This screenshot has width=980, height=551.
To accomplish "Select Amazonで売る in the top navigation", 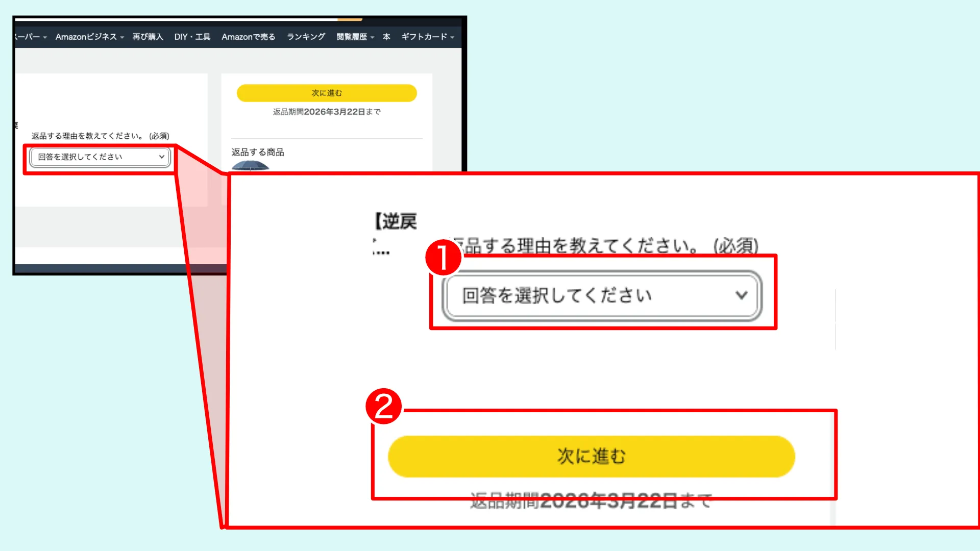I will pos(248,36).
